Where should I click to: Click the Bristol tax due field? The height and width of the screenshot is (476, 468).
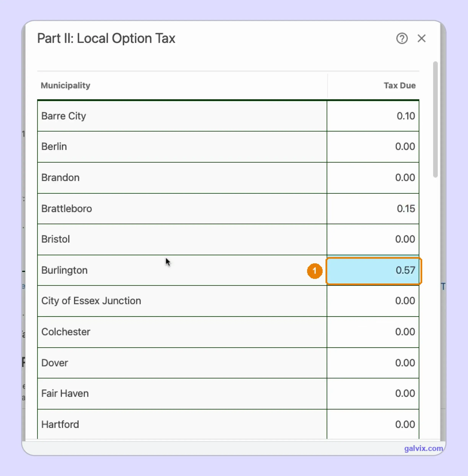(x=373, y=239)
